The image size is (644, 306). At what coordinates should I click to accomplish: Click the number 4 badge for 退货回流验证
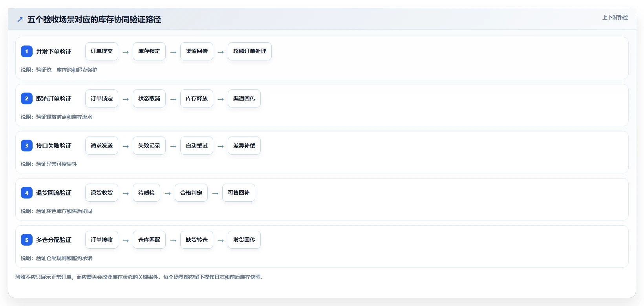27,193
